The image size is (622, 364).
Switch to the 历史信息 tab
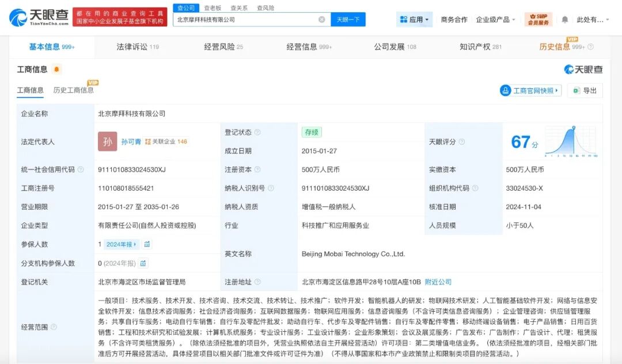coord(562,47)
